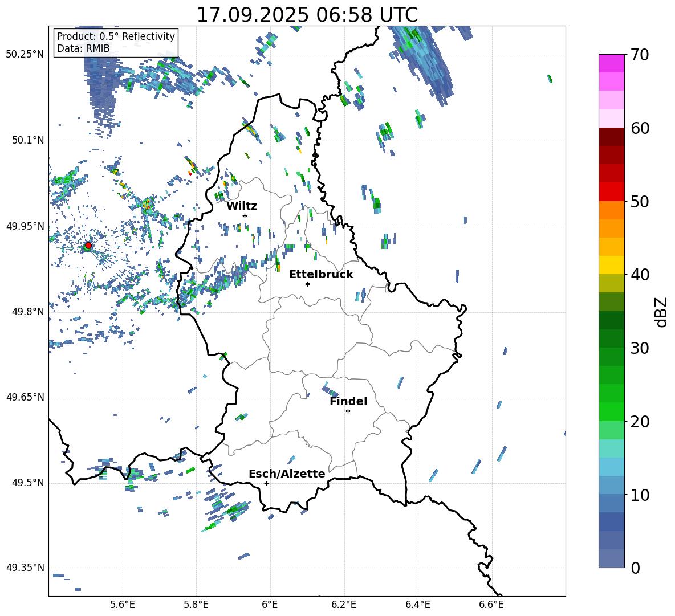Pick the bright red colorbar swatch above 50
675x616 pixels.
[x=612, y=191]
